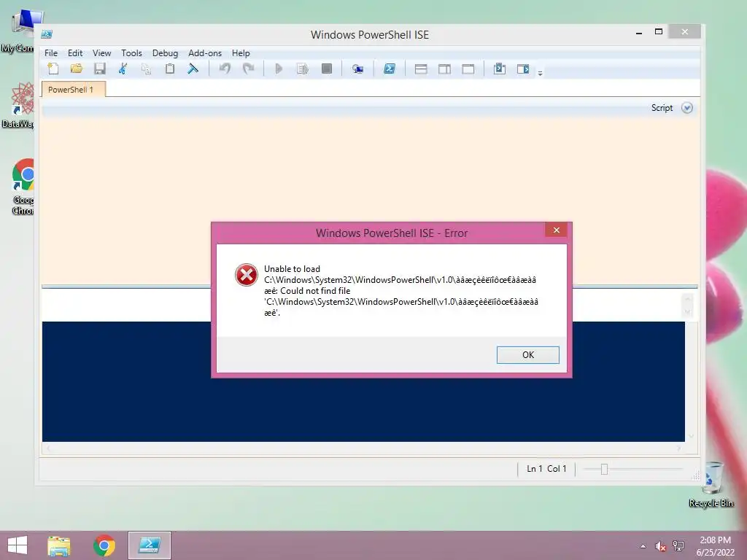Click the Undo arrow icon
The width and height of the screenshot is (747, 560).
(x=225, y=69)
